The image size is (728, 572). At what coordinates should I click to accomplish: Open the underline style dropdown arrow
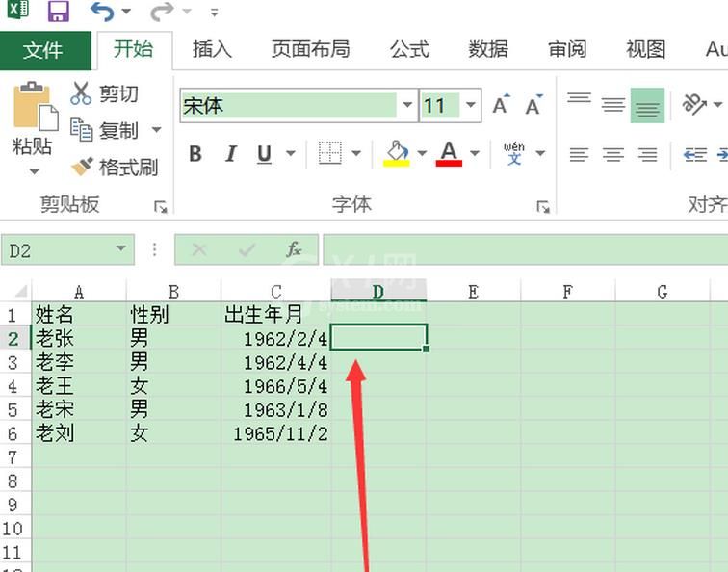(291, 153)
